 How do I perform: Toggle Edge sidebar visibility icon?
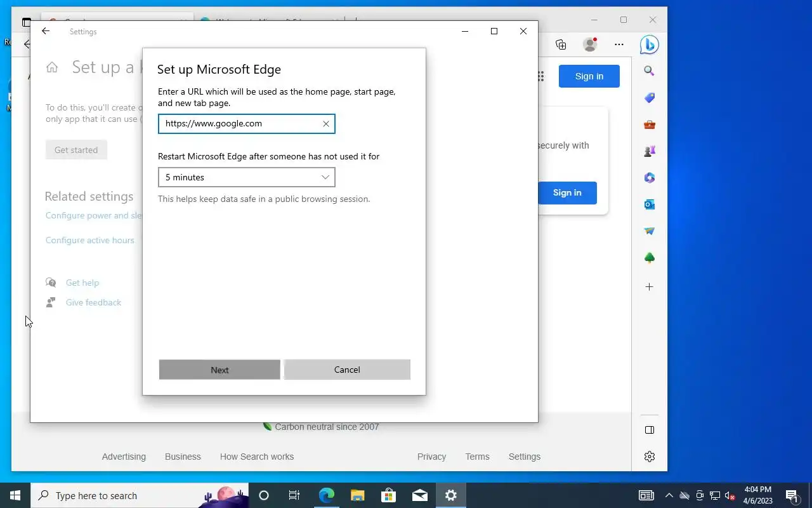(649, 430)
